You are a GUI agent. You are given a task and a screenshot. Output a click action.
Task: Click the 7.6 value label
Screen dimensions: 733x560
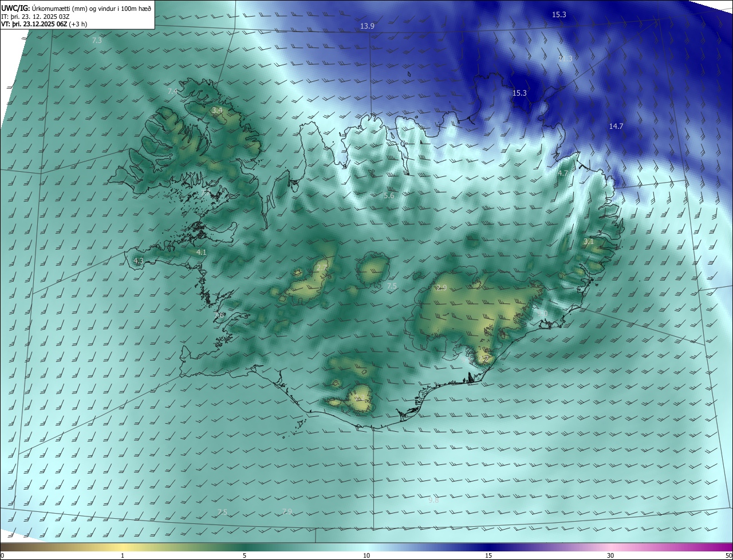219,315
